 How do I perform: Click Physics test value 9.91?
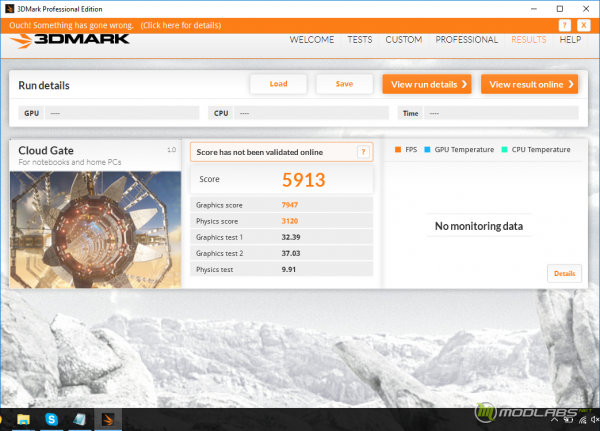point(289,269)
